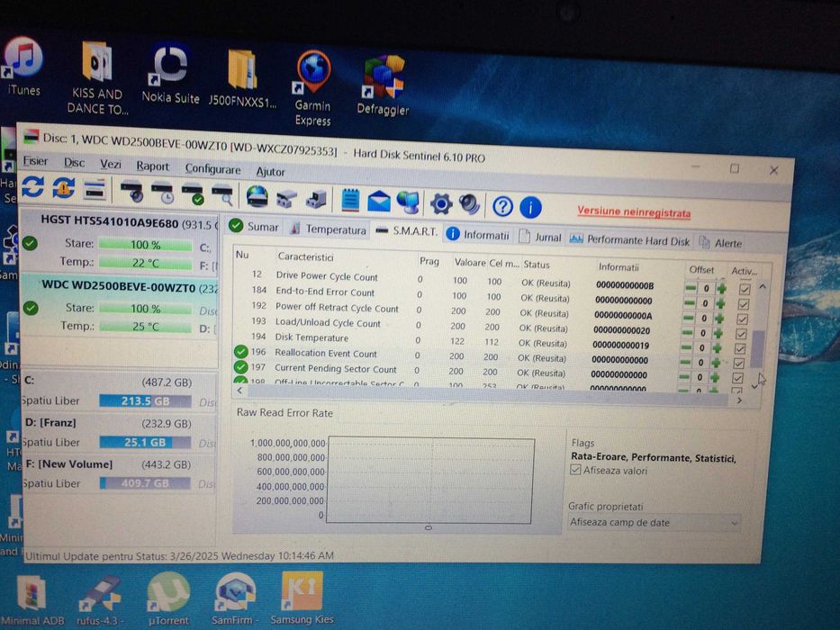This screenshot has height=630, width=840.
Task: Click the globe-over-disk toolbar icon
Action: (x=257, y=196)
